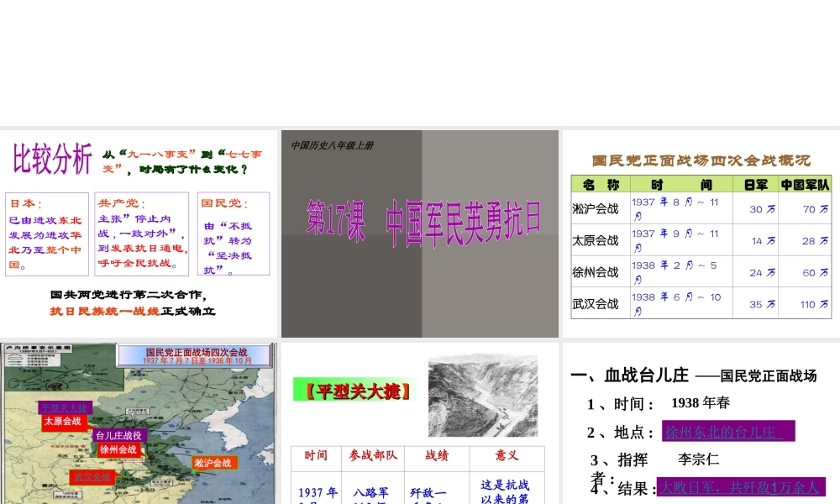Select the 国民党 text box
This screenshot has width=840, height=504.
click(233, 234)
